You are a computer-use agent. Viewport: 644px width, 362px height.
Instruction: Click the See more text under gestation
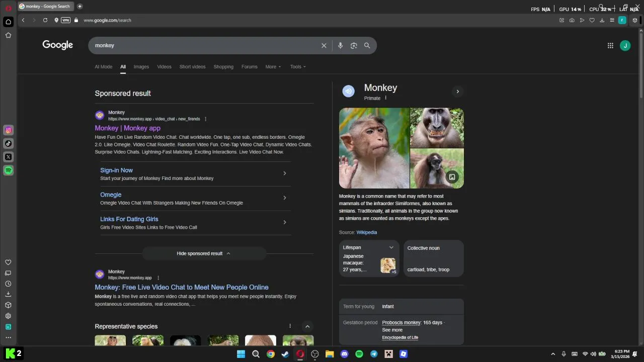click(x=392, y=330)
